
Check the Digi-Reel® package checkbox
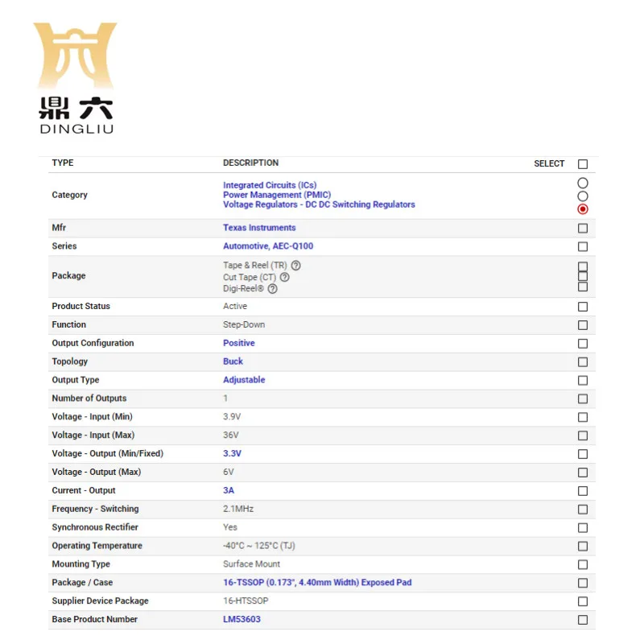click(582, 287)
